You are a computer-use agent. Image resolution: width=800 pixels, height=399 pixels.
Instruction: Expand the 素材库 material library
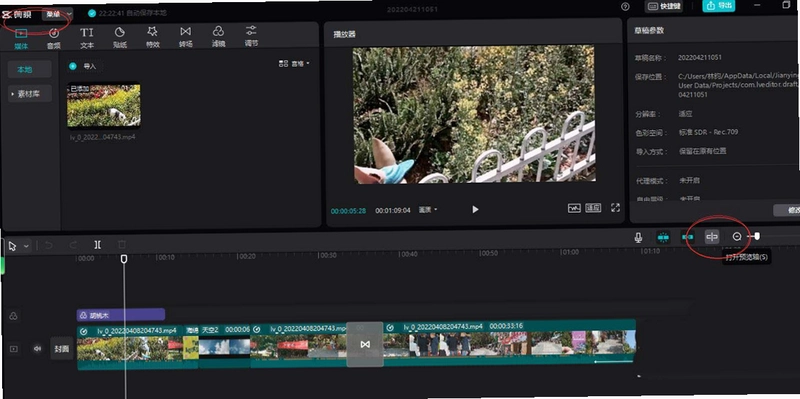(x=30, y=94)
